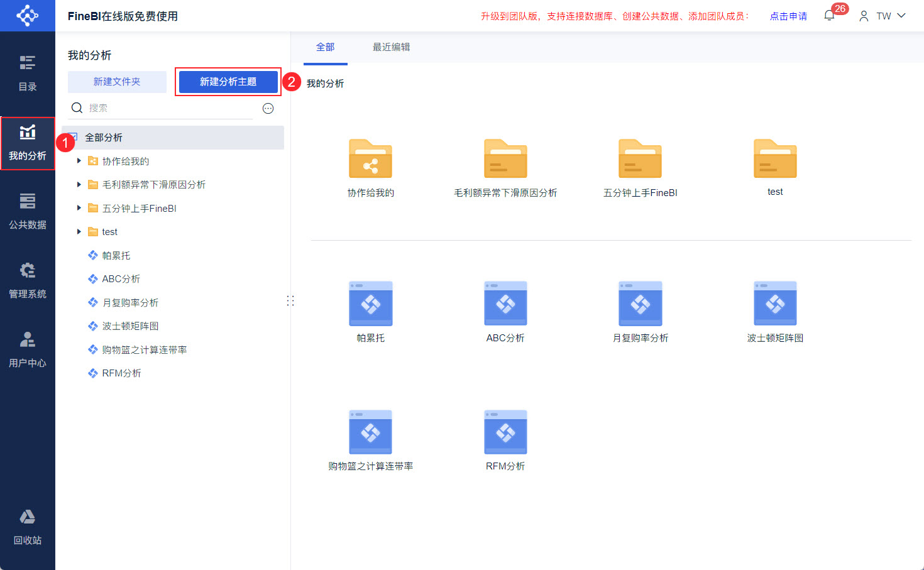Click the FineBI logo icon
The width and height of the screenshot is (924, 570).
tap(28, 15)
